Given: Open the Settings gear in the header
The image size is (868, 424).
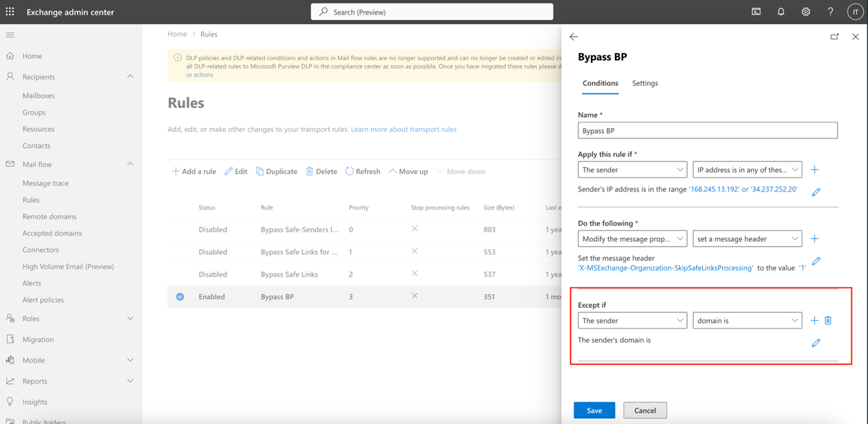Looking at the screenshot, I should click(x=806, y=11).
